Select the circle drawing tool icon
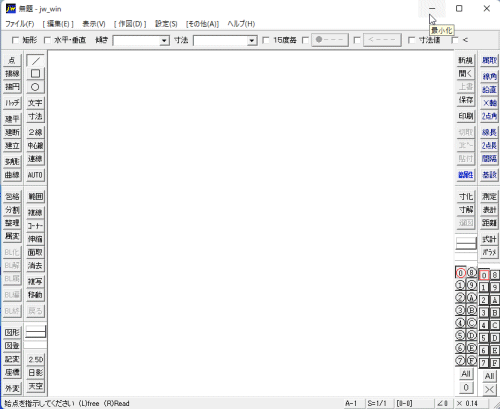Screen dimensions: 500x409 pyautogui.click(x=35, y=87)
